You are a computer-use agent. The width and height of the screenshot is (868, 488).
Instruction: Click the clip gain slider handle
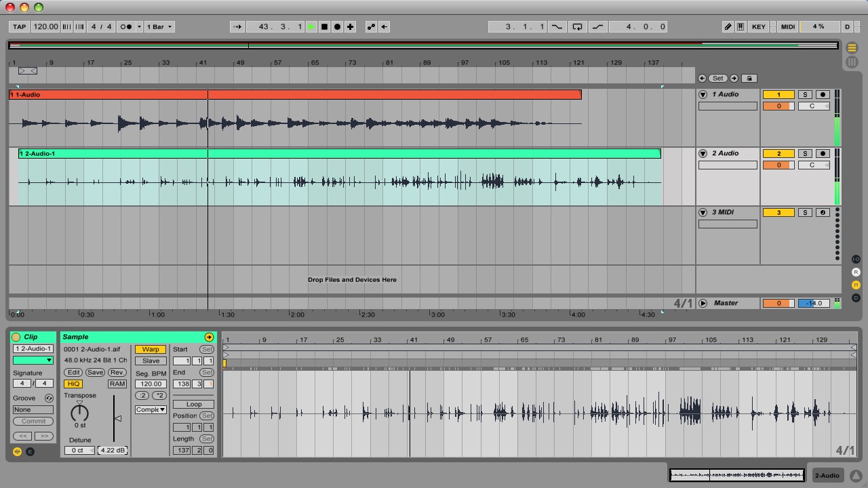[x=117, y=418]
